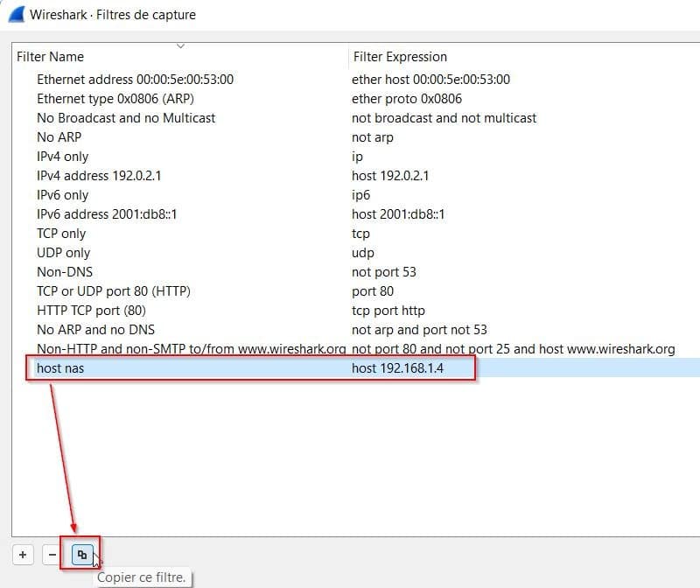Select the 'Non-HTTP and non-SMTP to/from www.wireshark.org' filter
This screenshot has height=588, width=700.
[x=191, y=349]
